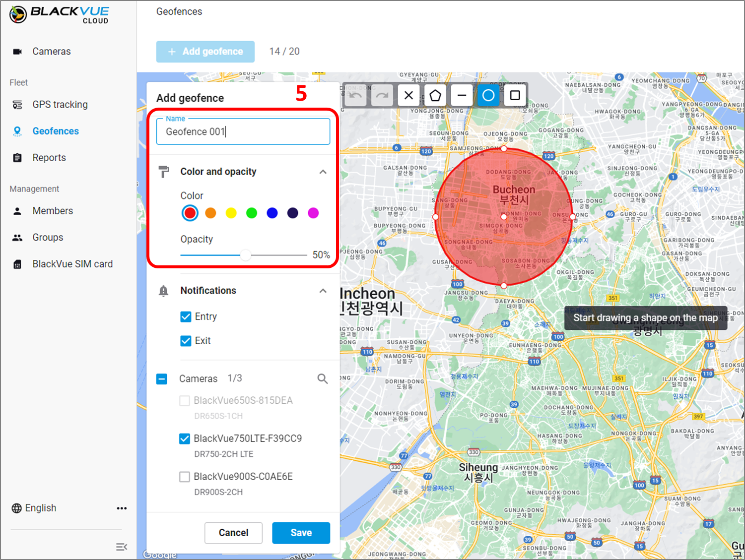Open the three-dots more menu
Image resolution: width=745 pixels, height=560 pixels.
click(122, 508)
